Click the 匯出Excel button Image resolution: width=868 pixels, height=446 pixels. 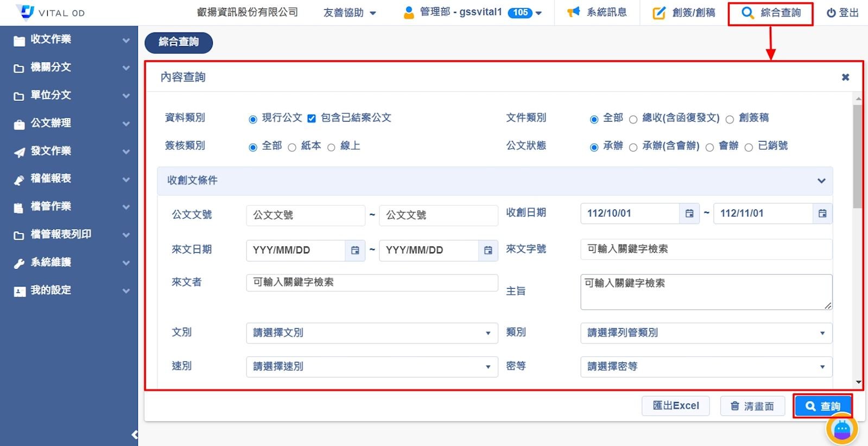click(x=675, y=406)
